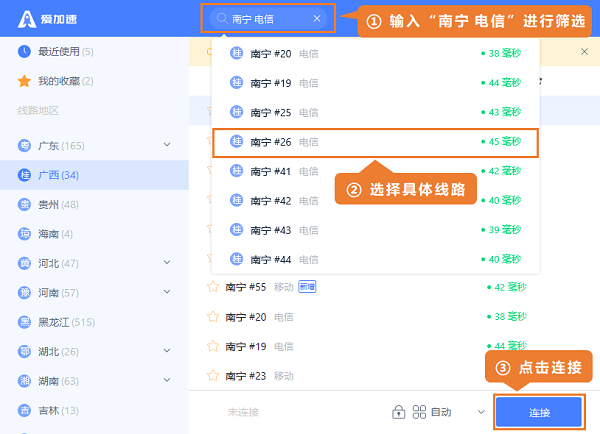Viewport: 600px width, 434px height.
Task: Expand the 湖北 region chevron
Action: point(167,351)
